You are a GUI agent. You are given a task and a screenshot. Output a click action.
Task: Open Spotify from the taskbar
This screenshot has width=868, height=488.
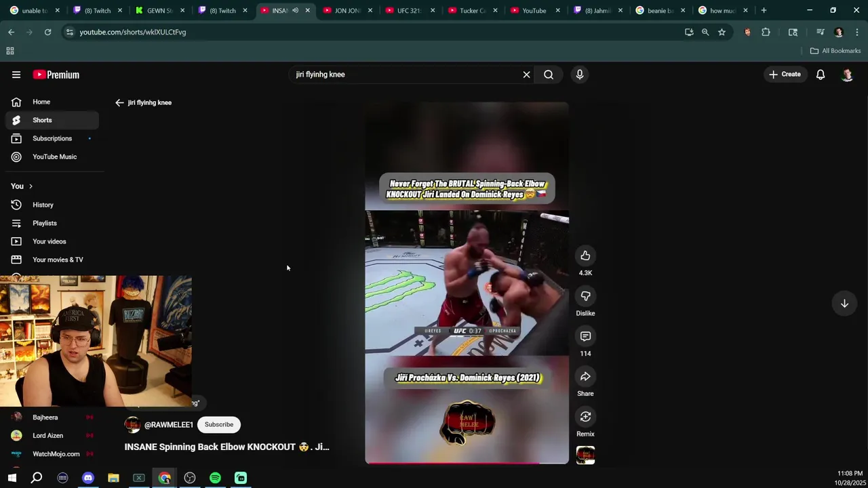click(x=215, y=478)
